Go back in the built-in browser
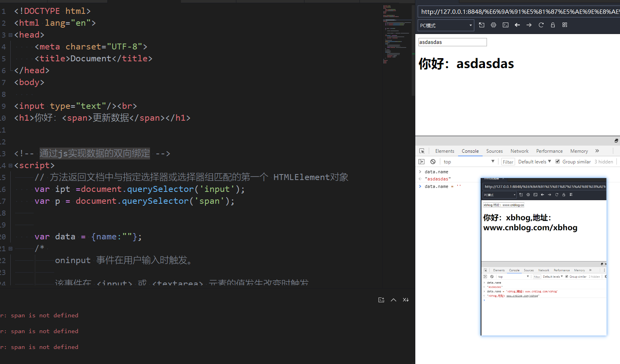 (517, 25)
